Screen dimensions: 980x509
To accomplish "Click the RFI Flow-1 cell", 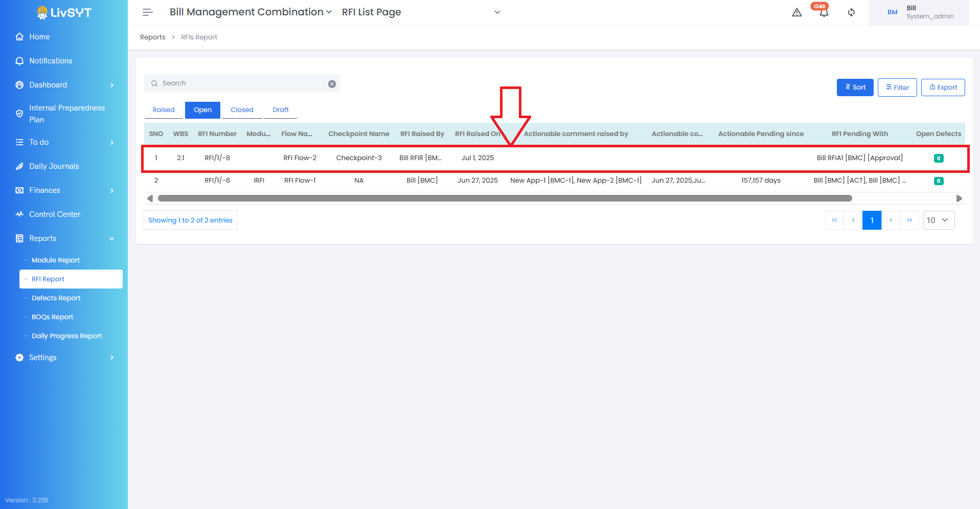I will (x=300, y=181).
